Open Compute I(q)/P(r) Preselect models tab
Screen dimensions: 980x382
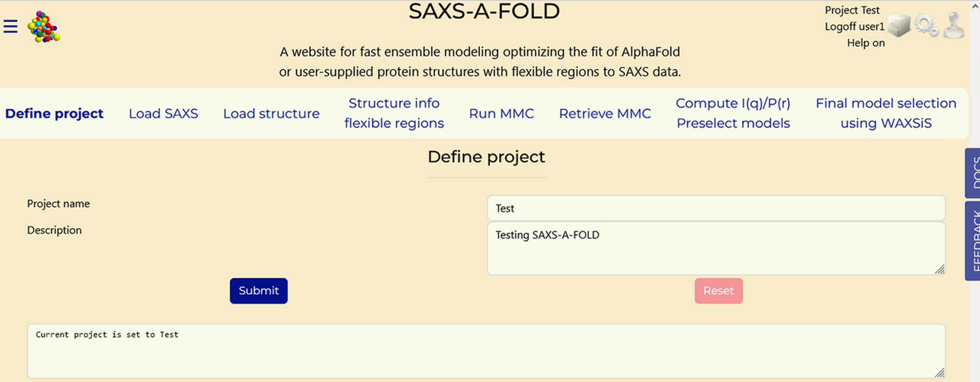(x=733, y=113)
